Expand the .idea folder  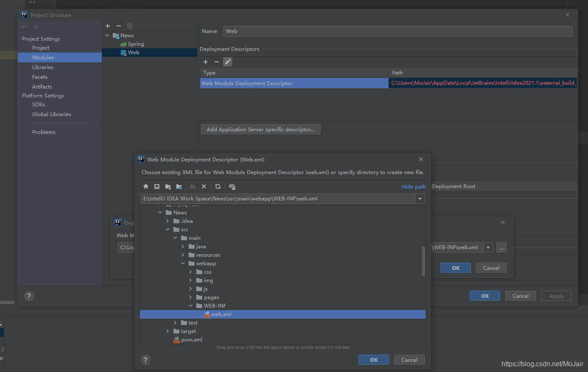pos(168,221)
